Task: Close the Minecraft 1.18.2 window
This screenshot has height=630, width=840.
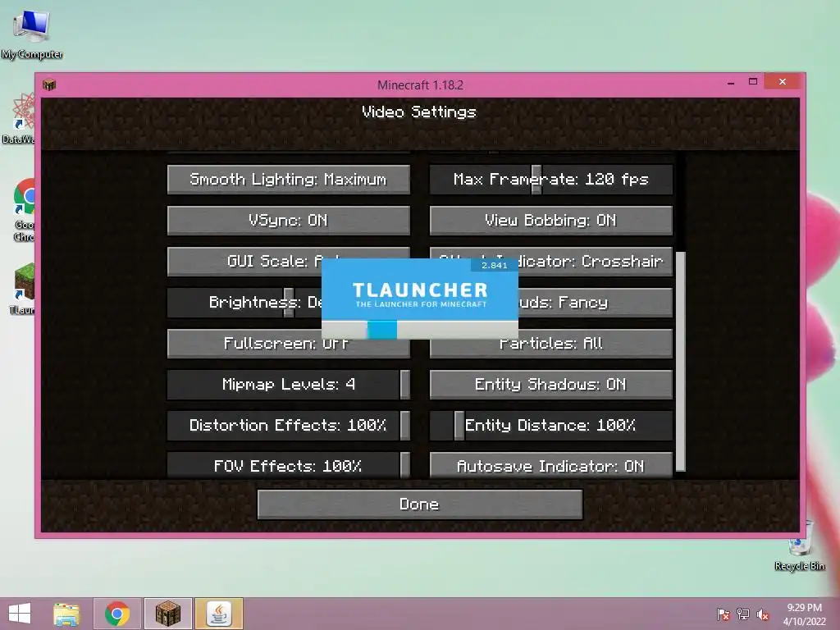Action: tap(783, 81)
